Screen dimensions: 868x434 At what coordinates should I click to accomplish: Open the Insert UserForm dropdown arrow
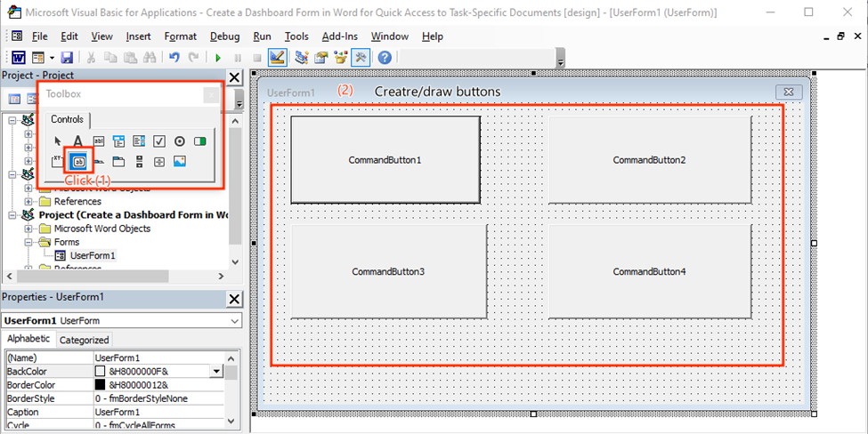coord(52,58)
